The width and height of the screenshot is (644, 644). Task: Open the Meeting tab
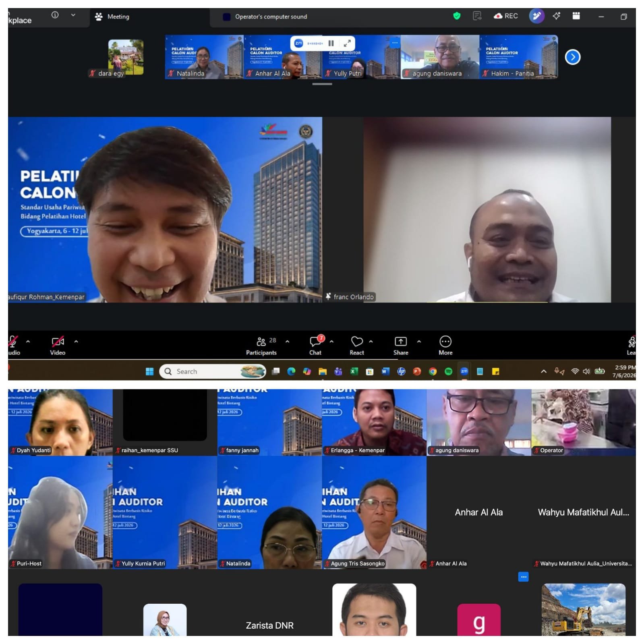click(112, 17)
